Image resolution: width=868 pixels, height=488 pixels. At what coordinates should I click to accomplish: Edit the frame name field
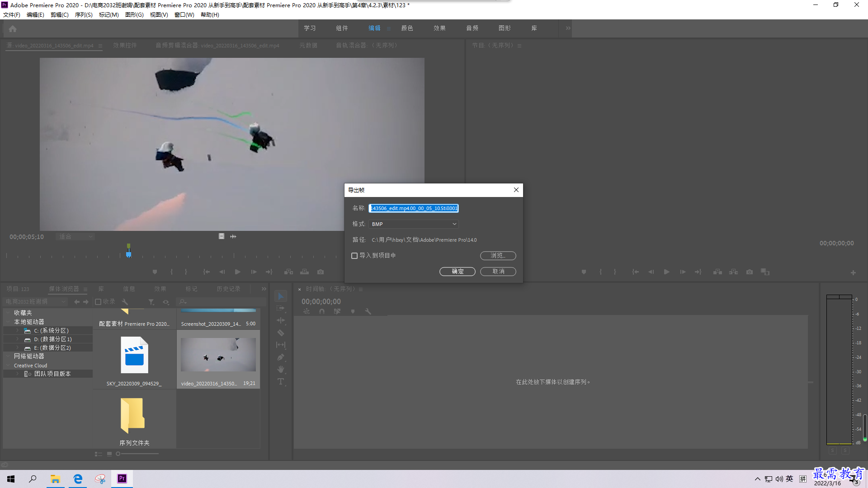pos(414,208)
